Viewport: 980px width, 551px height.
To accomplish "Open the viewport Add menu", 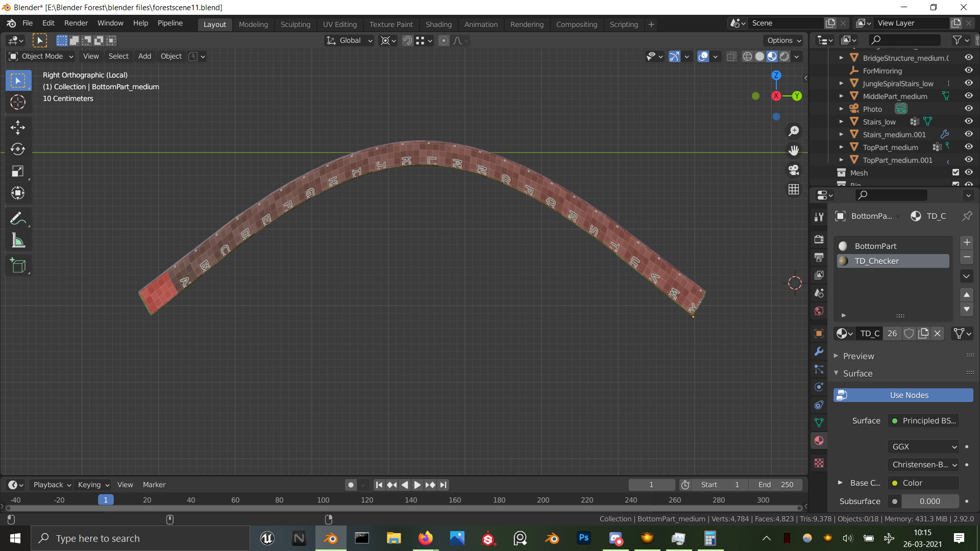I will (144, 57).
